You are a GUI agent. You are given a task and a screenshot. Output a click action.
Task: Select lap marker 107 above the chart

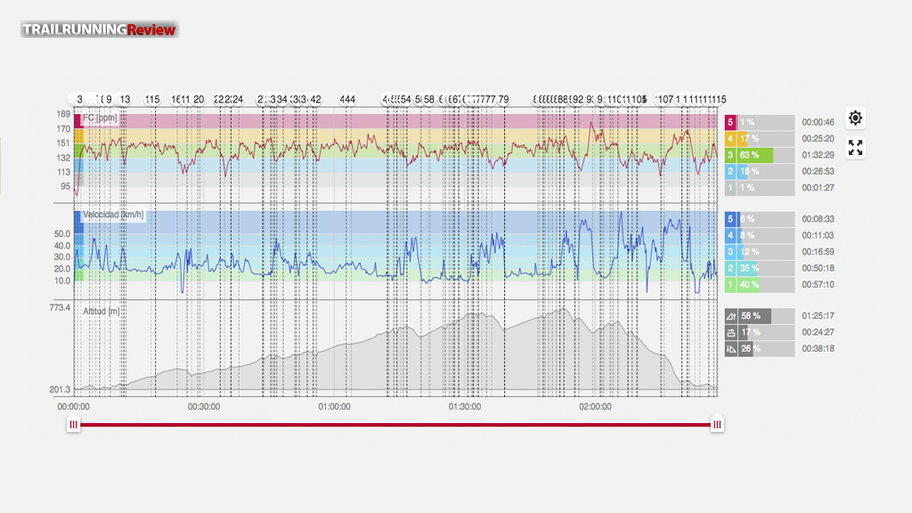tap(665, 99)
